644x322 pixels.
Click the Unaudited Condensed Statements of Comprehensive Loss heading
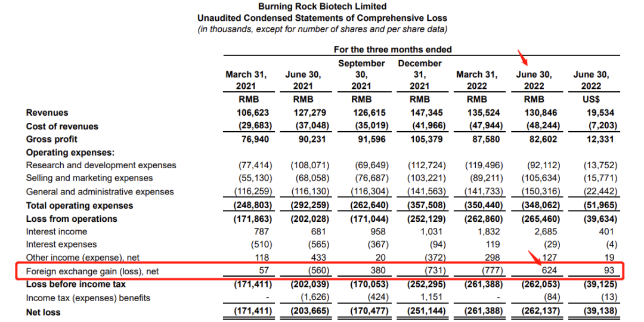[x=322, y=18]
